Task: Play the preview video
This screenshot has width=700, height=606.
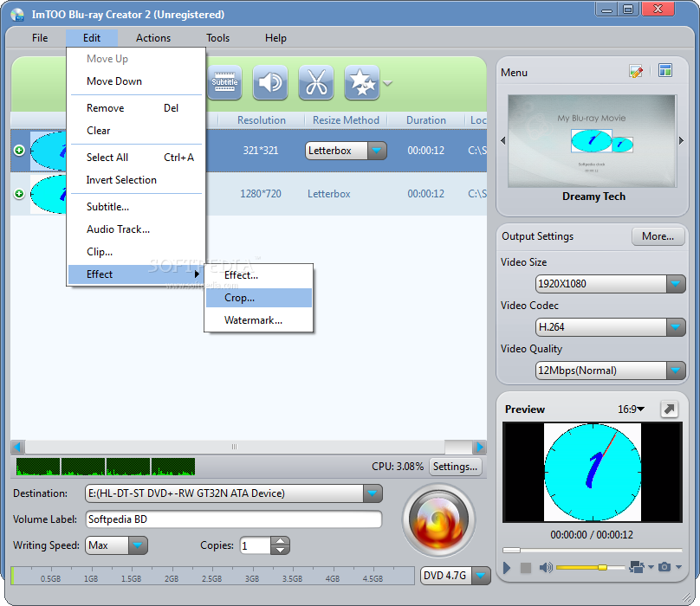Action: pos(507,568)
